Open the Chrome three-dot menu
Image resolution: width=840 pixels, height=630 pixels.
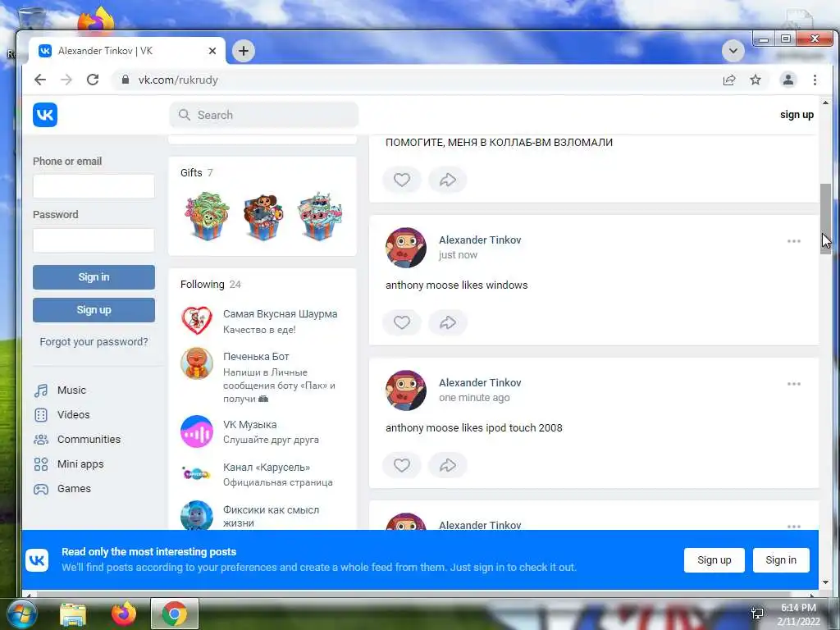click(815, 80)
